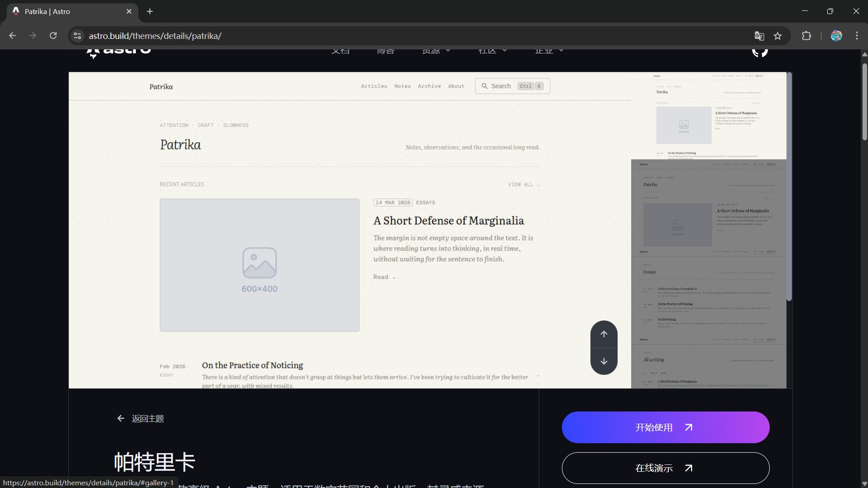
Task: Click the browser forward arrow
Action: coord(33,36)
